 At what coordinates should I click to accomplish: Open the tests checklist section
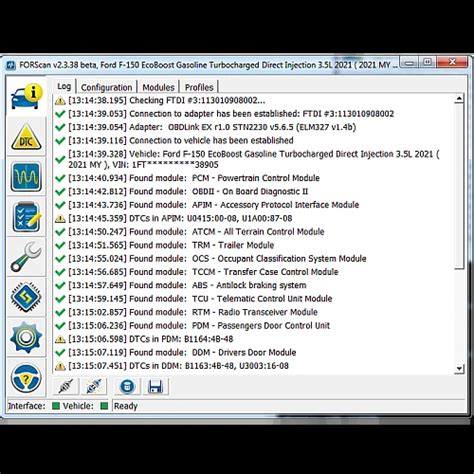coord(26,217)
